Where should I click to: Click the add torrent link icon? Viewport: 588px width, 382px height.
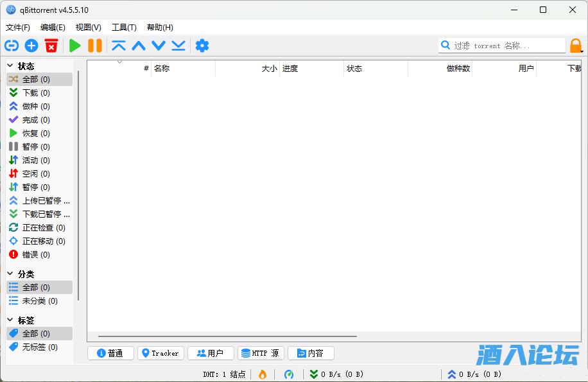pyautogui.click(x=12, y=46)
